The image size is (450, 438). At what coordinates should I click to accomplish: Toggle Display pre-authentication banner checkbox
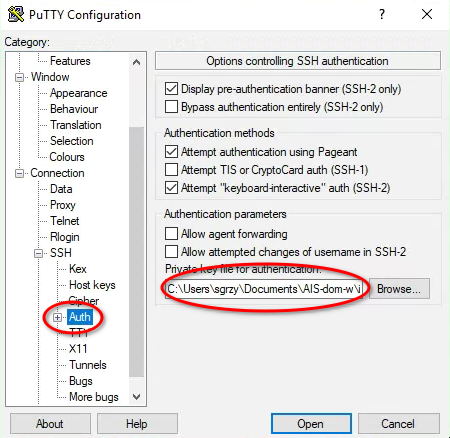click(x=171, y=89)
